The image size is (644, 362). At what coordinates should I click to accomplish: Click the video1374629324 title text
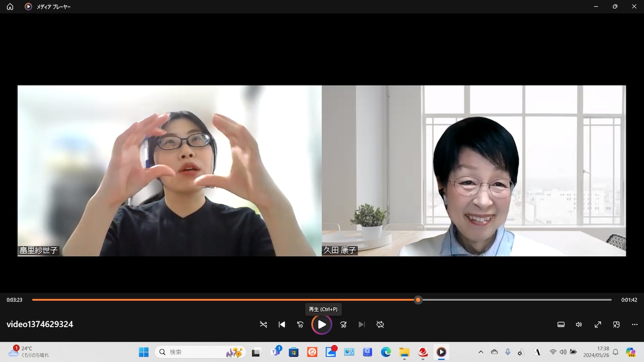(x=40, y=325)
